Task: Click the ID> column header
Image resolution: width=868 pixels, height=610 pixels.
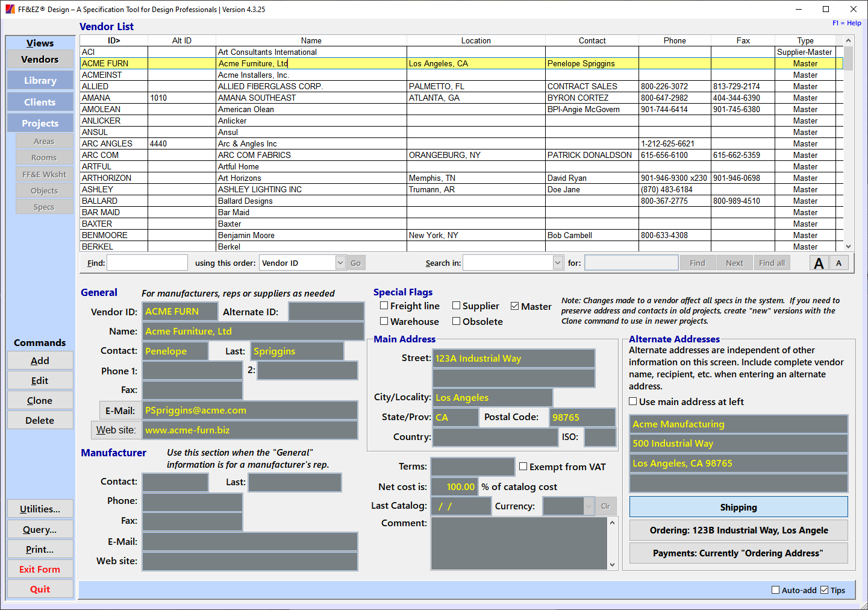Action: tap(114, 40)
